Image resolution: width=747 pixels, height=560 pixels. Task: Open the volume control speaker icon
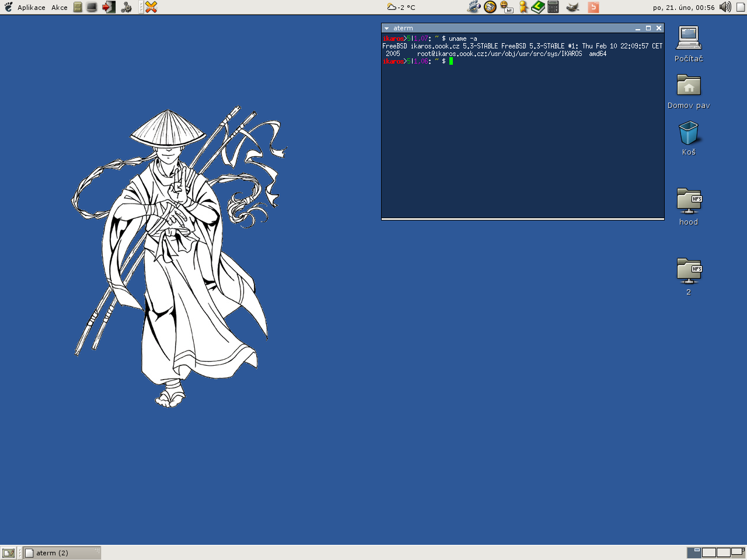[725, 7]
